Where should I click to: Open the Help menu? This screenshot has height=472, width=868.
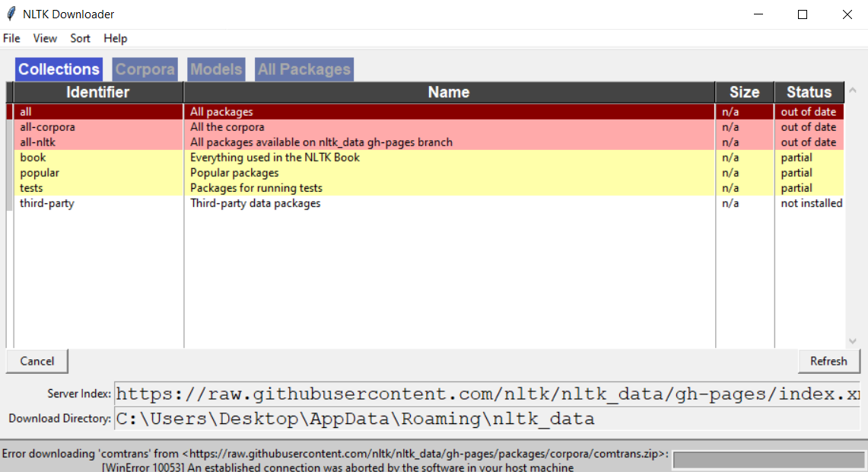point(115,38)
